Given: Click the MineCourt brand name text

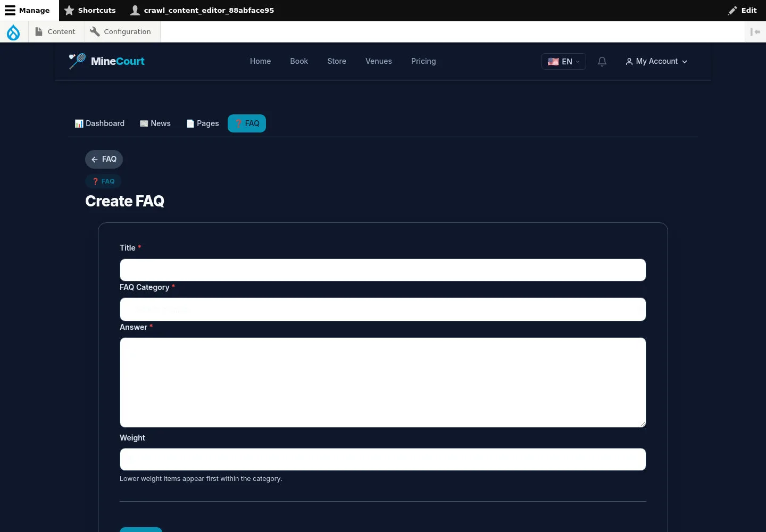Looking at the screenshot, I should point(118,61).
